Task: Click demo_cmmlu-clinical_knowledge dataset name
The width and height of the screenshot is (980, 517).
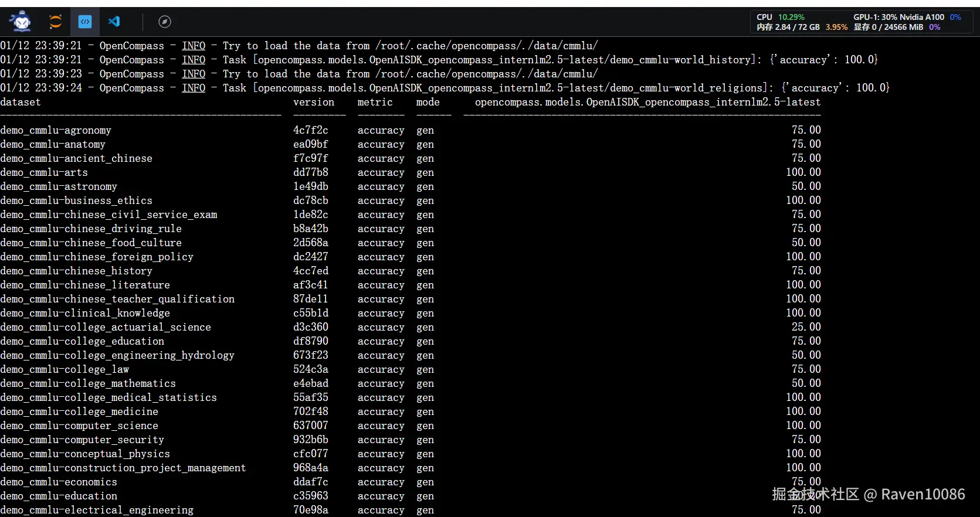Action: (x=85, y=313)
